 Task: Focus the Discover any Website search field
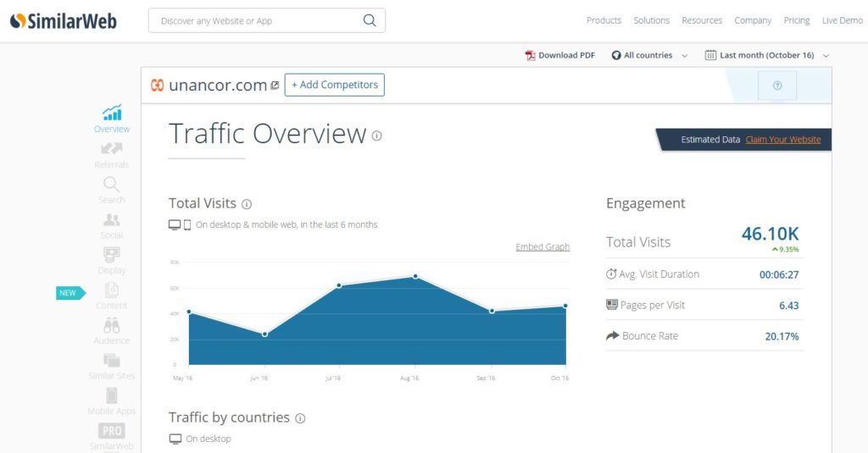[267, 20]
